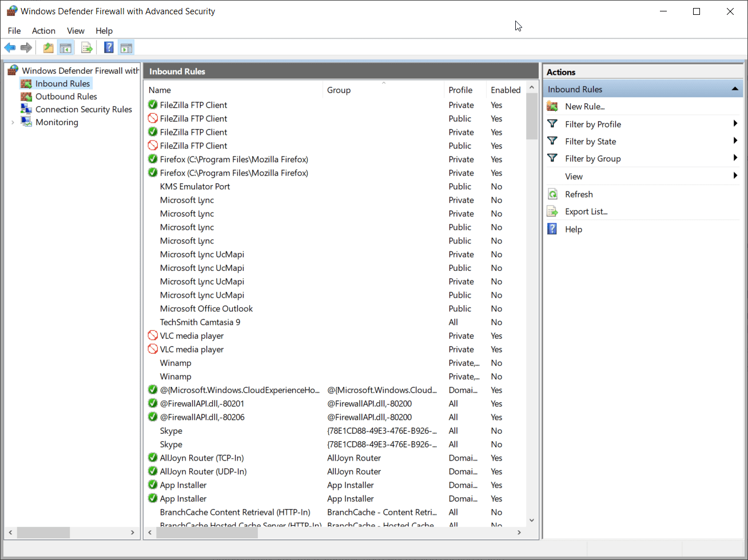748x560 pixels.
Task: Click the Back arrow toolbar icon
Action: (10, 48)
